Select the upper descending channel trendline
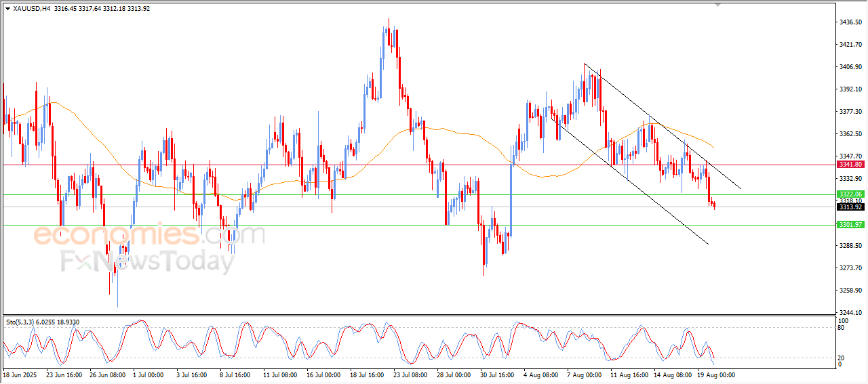Viewport: 868px width, 384px height. click(661, 125)
